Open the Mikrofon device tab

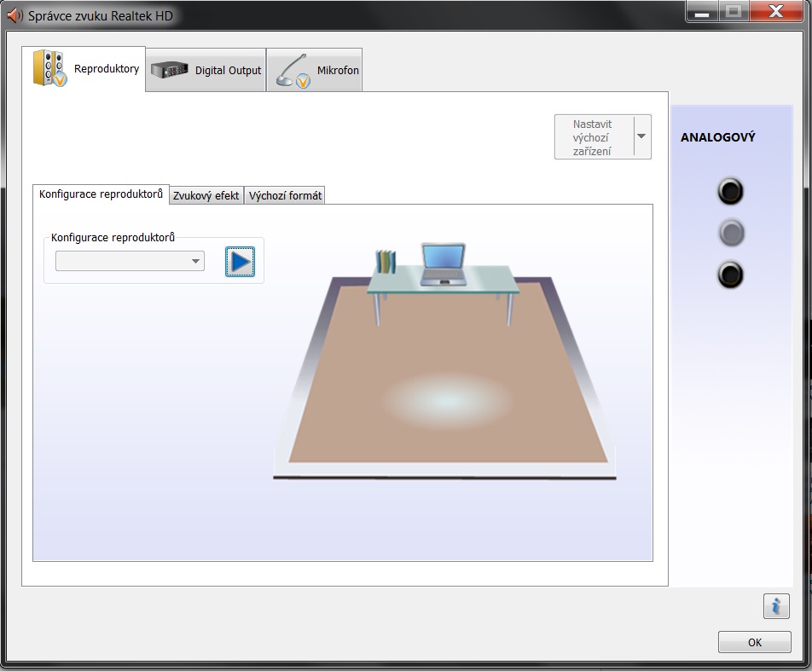click(x=315, y=71)
